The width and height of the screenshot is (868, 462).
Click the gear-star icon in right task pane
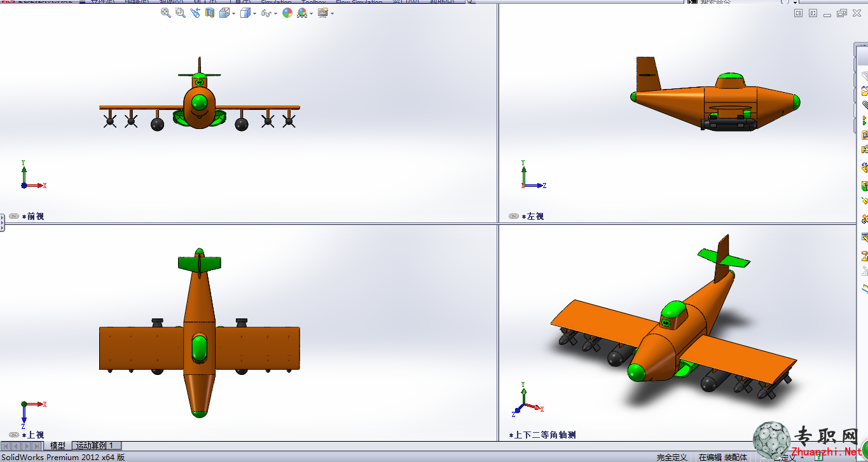(x=864, y=219)
